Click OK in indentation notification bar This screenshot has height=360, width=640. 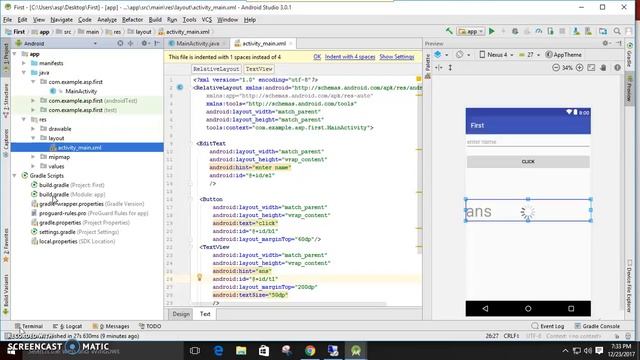click(317, 57)
